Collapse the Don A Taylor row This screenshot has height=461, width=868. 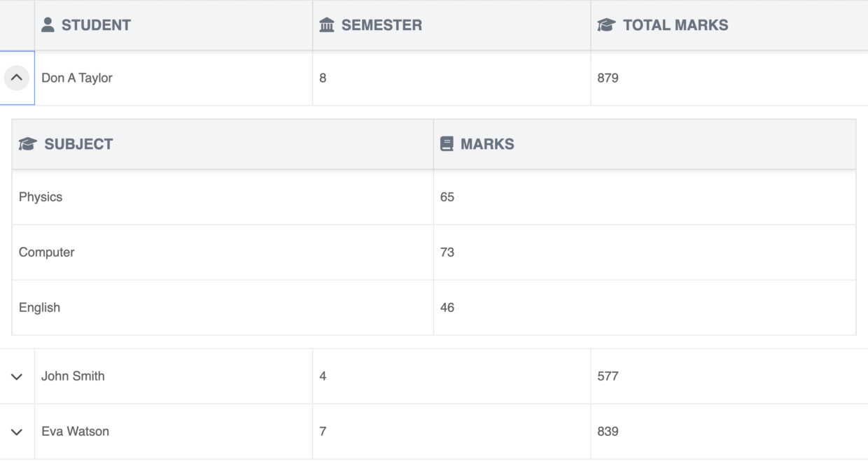[x=17, y=78]
